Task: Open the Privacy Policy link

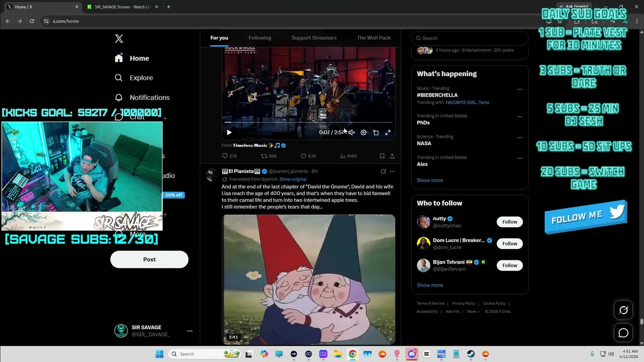Action: tap(464, 304)
